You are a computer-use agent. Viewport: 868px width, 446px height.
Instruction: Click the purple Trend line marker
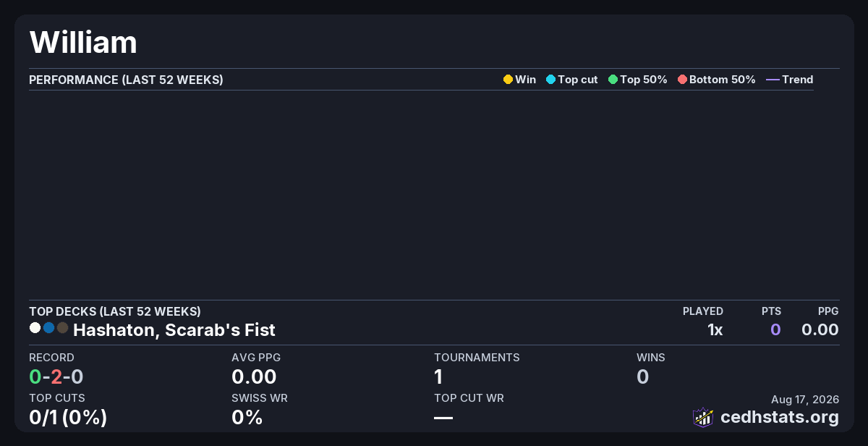tap(773, 80)
